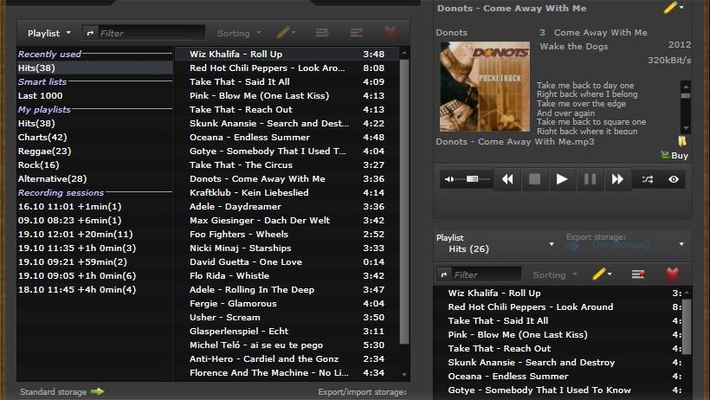Click the list icon with red mark in the left playlist toolbar
The width and height of the screenshot is (710, 400).
point(356,33)
